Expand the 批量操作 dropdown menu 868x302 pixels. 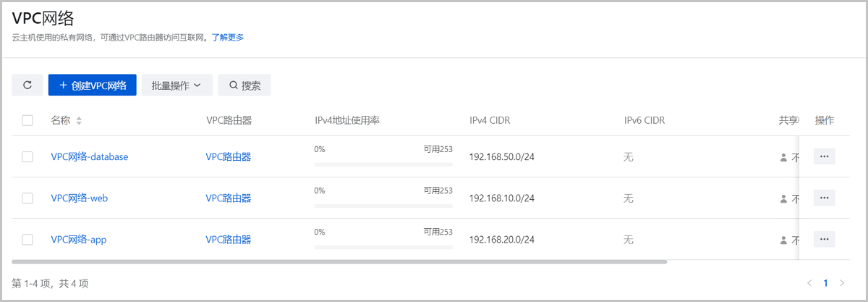coord(176,85)
